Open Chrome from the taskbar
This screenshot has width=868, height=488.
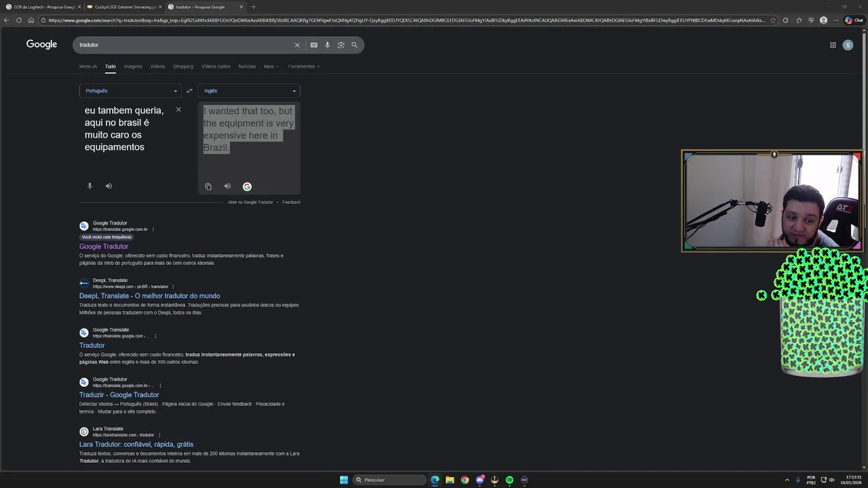point(465,480)
